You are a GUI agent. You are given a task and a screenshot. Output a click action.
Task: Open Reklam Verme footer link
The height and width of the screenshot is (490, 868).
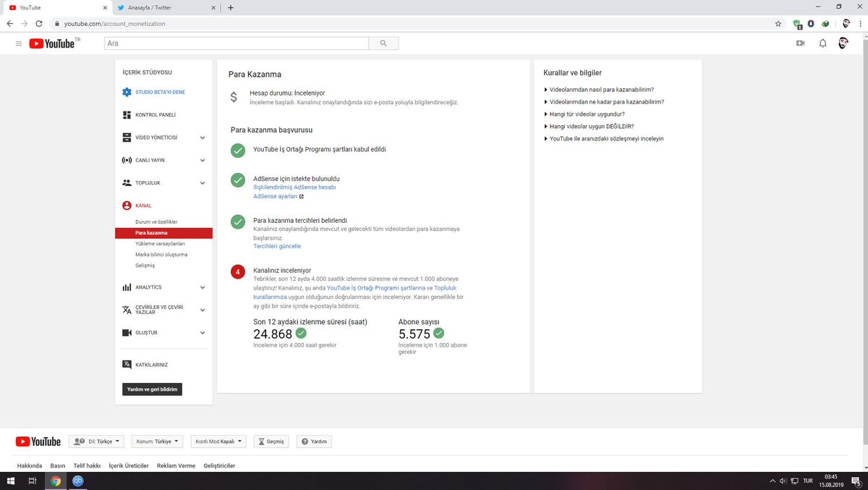coord(176,465)
